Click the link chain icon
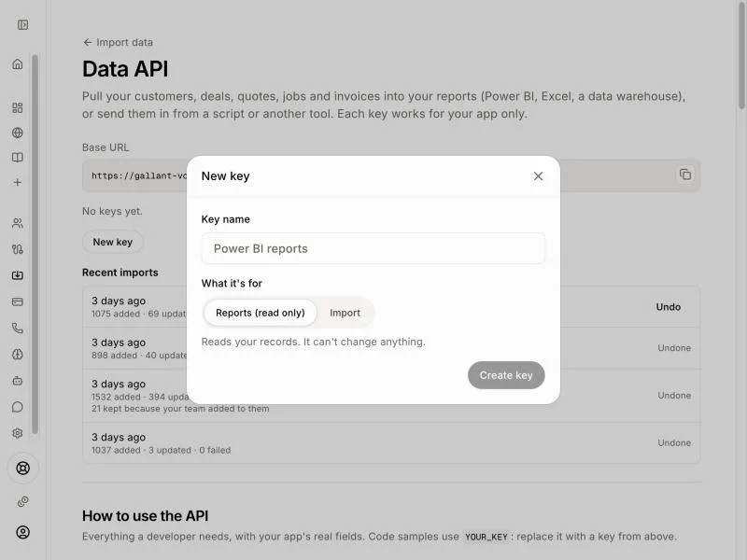This screenshot has width=747, height=560. 22,501
